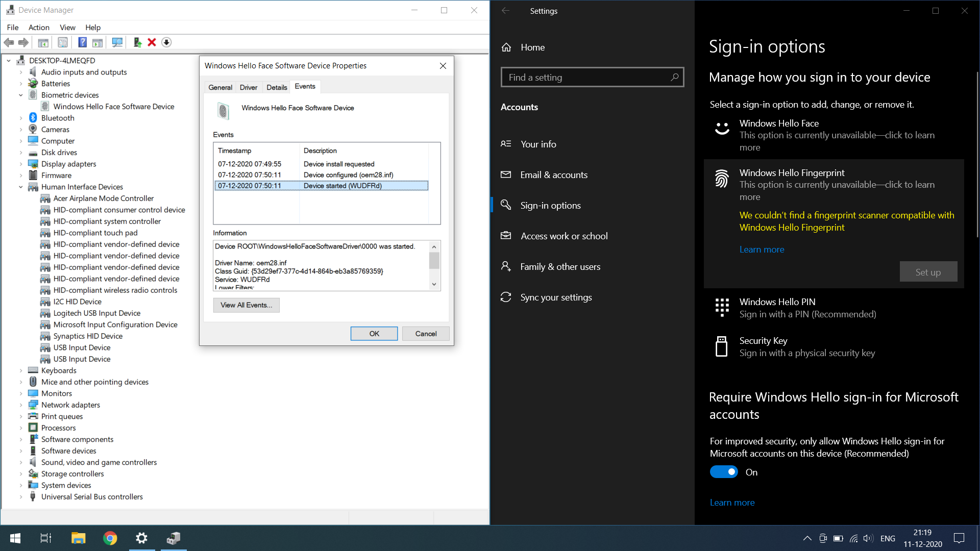980x551 pixels.
Task: Click the fingerprint Set up button
Action: point(928,272)
